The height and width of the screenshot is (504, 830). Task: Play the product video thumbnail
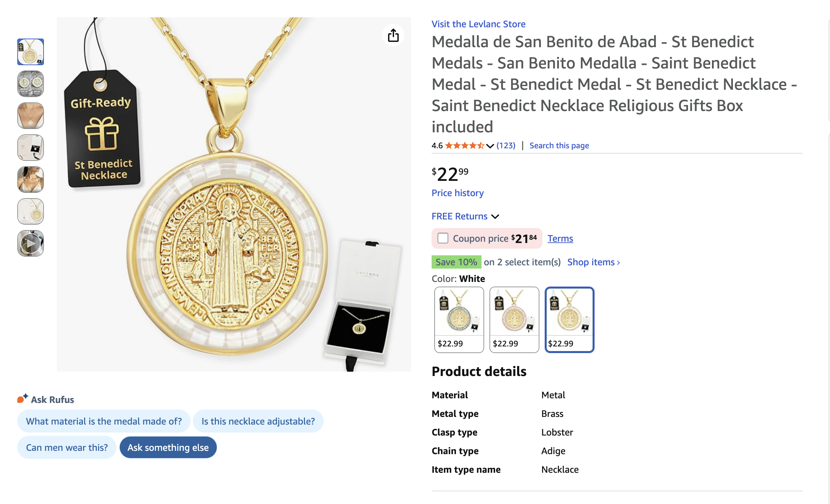click(x=31, y=243)
